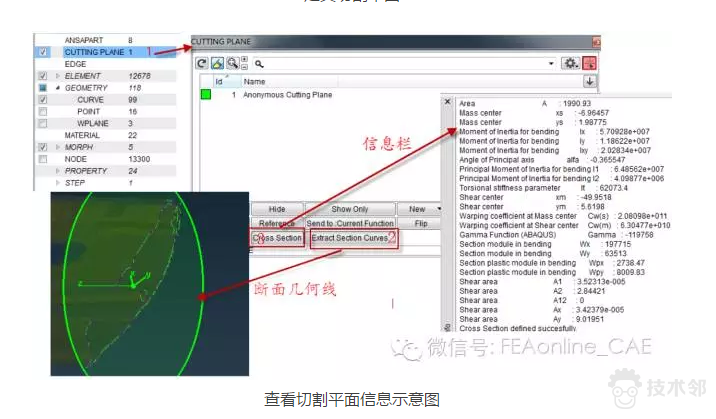The image size is (716, 419).
Task: Click the refresh icon in Cutting Plane toolbar
Action: pos(201,63)
